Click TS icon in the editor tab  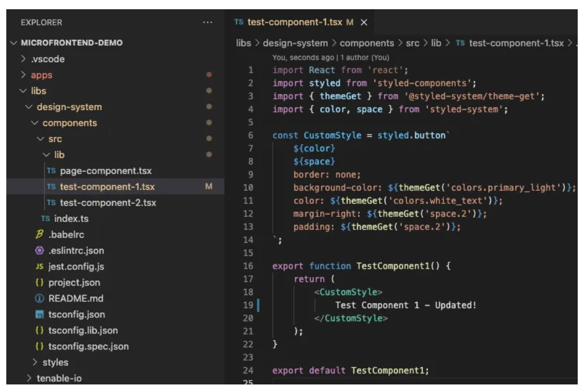pos(239,22)
